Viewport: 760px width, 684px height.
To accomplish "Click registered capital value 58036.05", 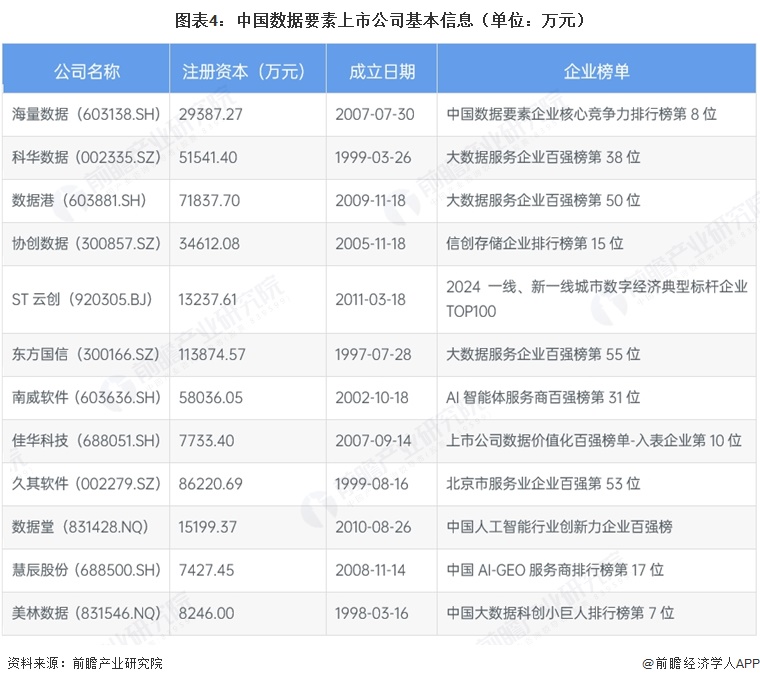I will tap(210, 398).
